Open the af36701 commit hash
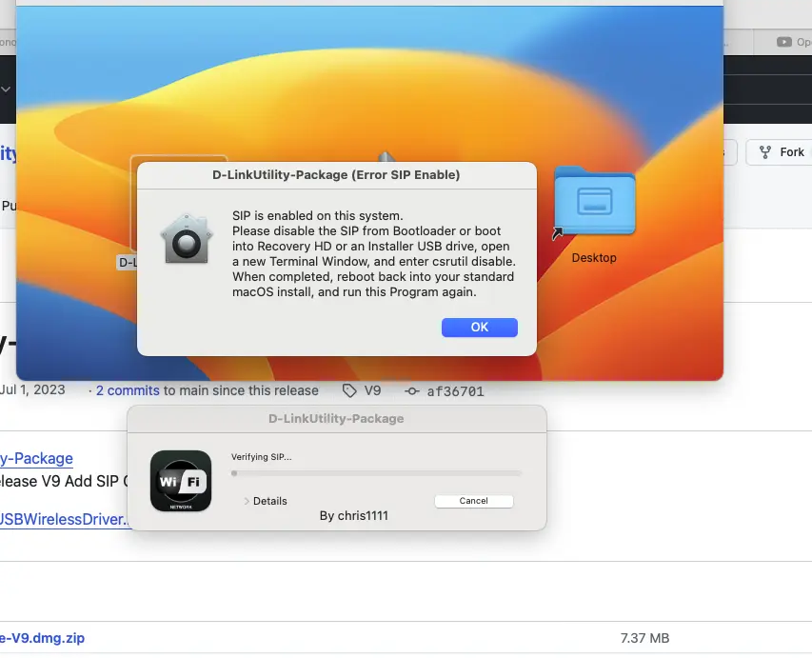Screen dimensions: 812x658 click(x=455, y=391)
